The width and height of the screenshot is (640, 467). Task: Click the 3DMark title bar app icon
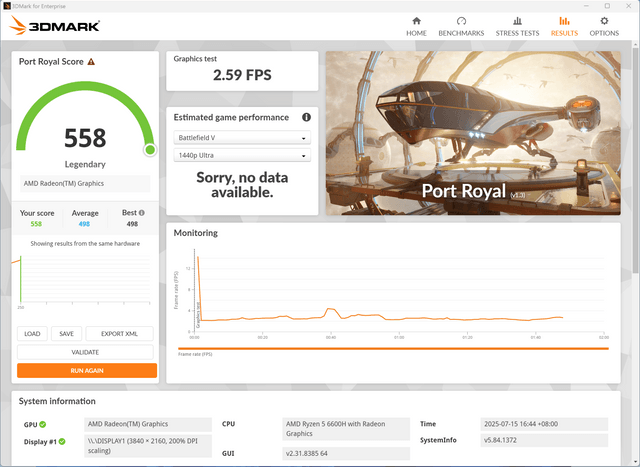(x=7, y=6)
